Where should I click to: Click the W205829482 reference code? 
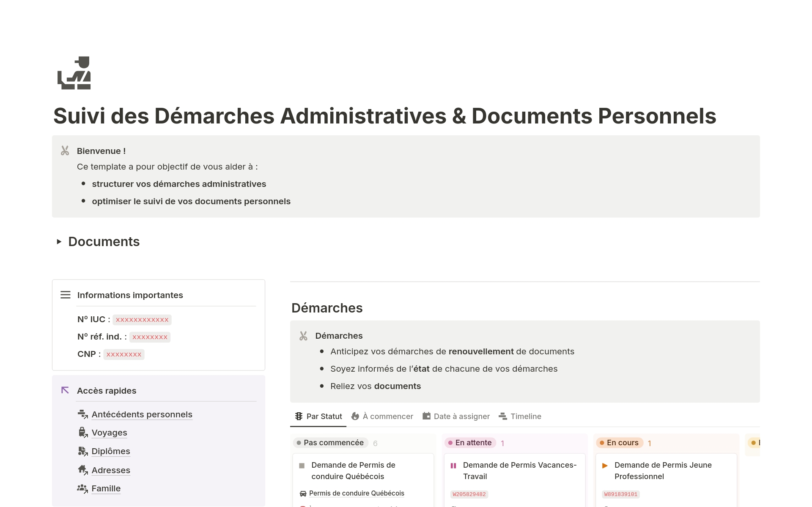(469, 494)
